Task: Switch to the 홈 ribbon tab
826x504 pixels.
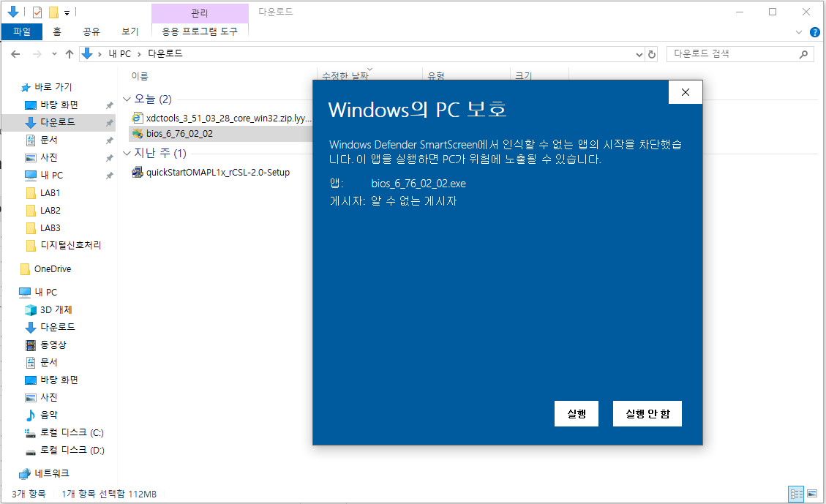Action: tap(57, 31)
